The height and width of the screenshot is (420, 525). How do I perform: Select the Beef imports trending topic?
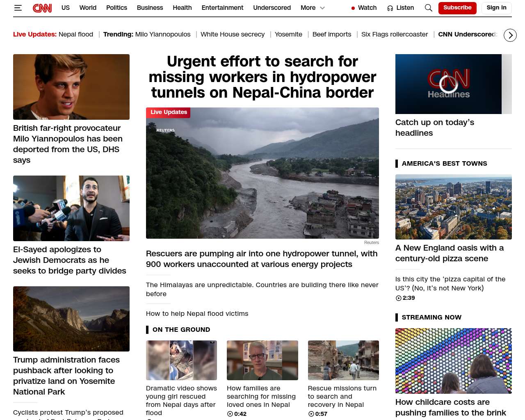[x=332, y=34]
